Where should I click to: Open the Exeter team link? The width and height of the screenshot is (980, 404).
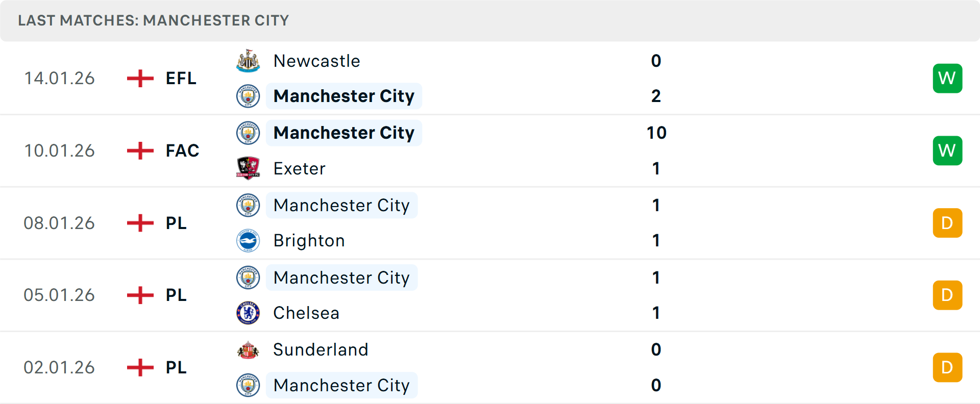(x=299, y=169)
